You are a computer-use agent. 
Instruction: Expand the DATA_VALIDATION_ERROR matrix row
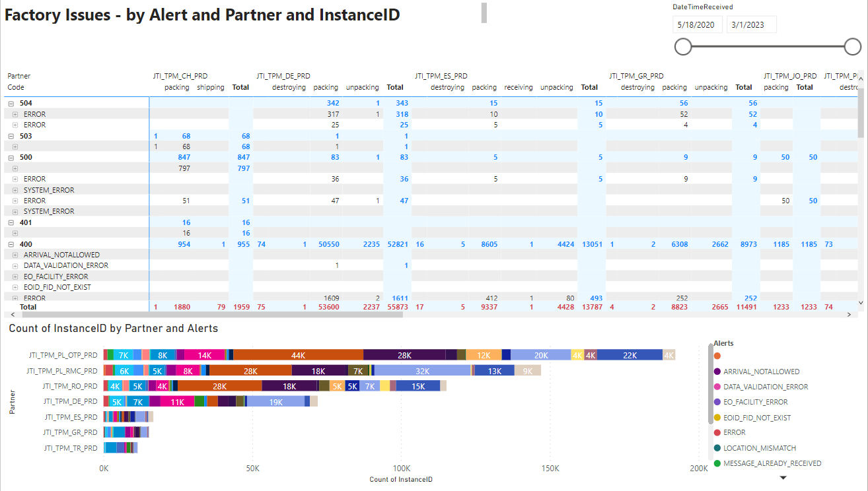[15, 265]
